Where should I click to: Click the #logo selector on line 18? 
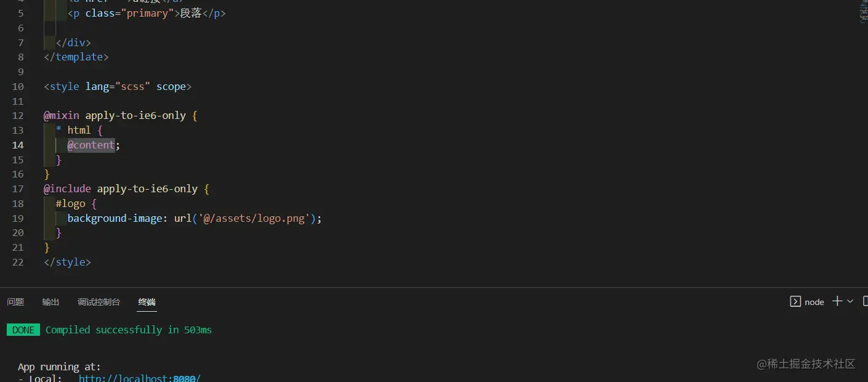coord(70,203)
